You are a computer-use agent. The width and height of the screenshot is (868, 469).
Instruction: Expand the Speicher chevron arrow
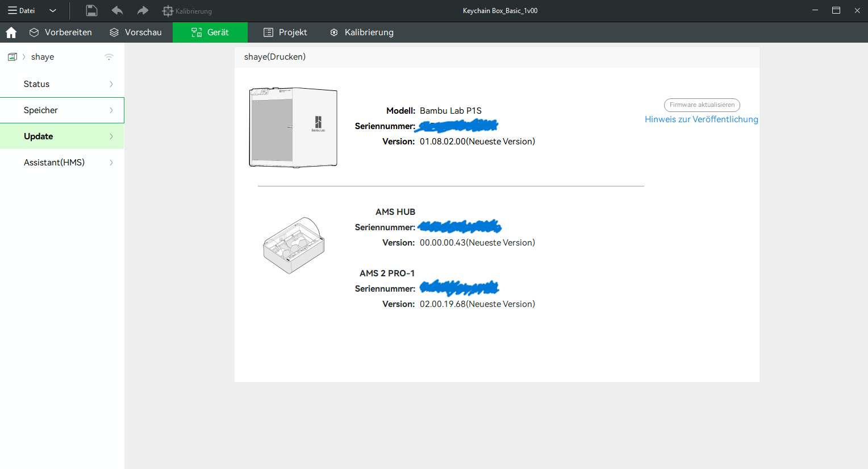click(111, 110)
